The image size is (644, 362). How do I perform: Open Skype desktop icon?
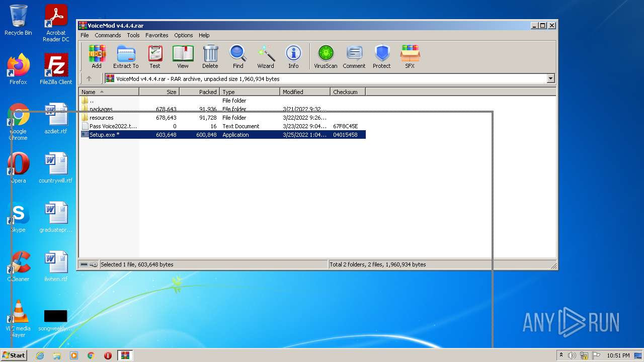click(x=18, y=217)
